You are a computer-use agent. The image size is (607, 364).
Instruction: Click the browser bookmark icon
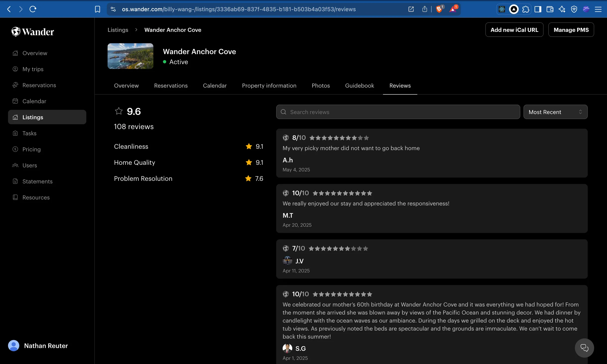98,9
